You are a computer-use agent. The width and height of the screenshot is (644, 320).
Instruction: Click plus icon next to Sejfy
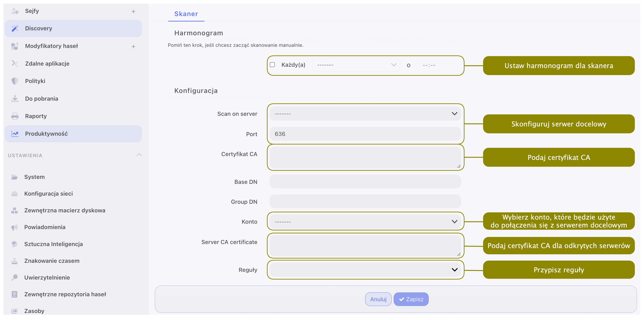point(133,12)
